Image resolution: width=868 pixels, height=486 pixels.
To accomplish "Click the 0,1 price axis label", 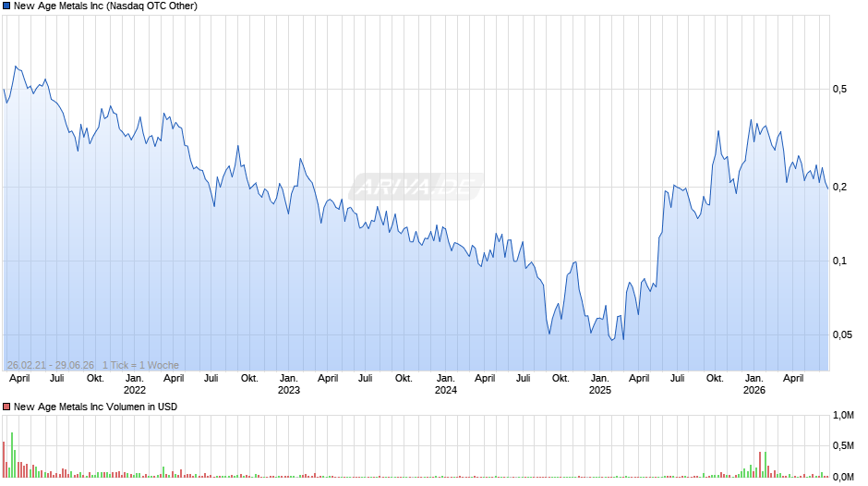I will 839,261.
